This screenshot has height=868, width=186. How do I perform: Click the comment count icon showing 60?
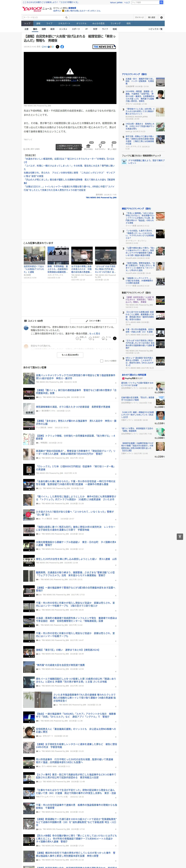(x=44, y=47)
